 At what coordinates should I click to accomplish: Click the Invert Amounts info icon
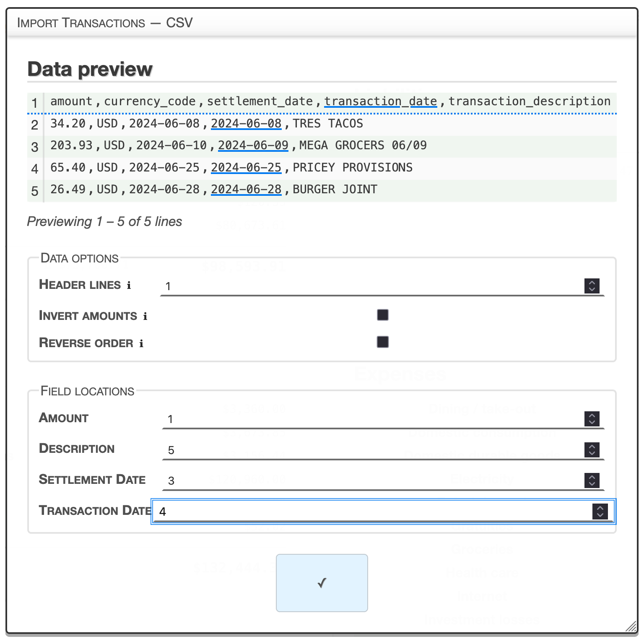(x=145, y=317)
